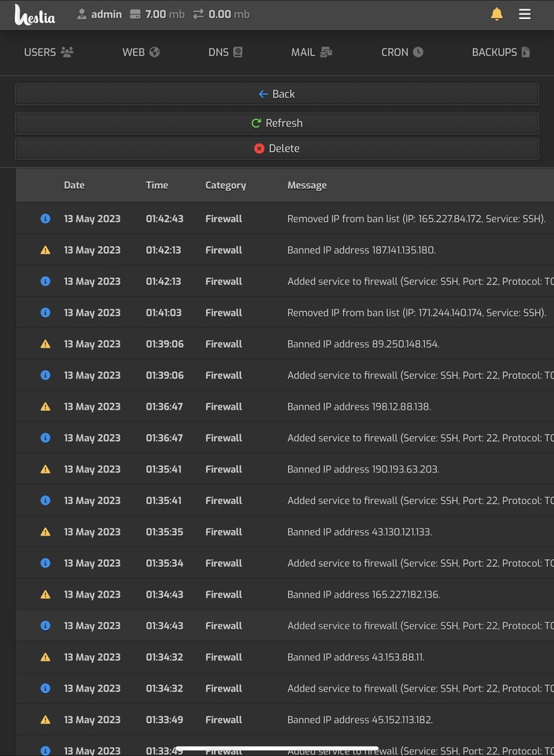This screenshot has width=554, height=756.
Task: Click warning icon for banned IP 43.153.88.11
Action: 46,657
